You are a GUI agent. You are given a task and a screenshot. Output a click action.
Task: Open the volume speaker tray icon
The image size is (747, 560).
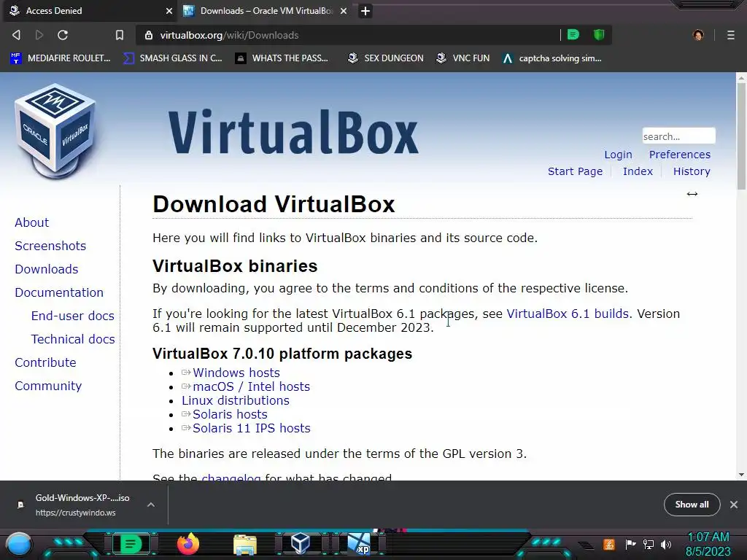coord(666,544)
